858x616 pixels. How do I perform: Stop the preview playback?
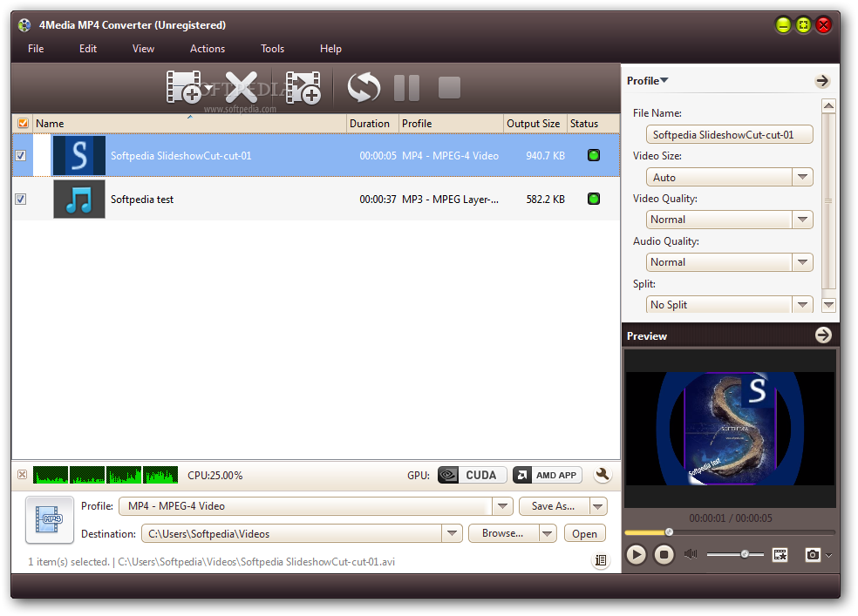pos(664,555)
